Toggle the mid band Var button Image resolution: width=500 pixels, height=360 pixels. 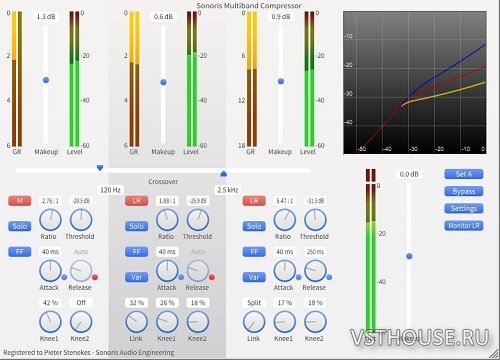point(137,277)
